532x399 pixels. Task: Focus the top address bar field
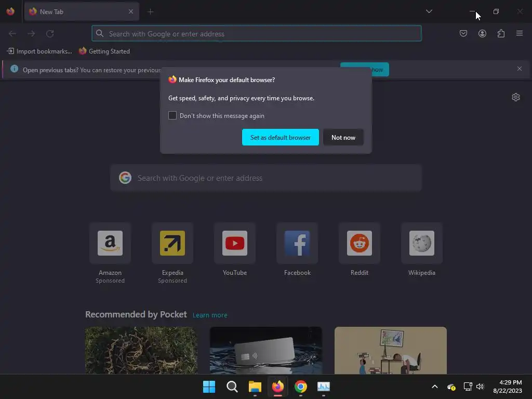pos(257,34)
